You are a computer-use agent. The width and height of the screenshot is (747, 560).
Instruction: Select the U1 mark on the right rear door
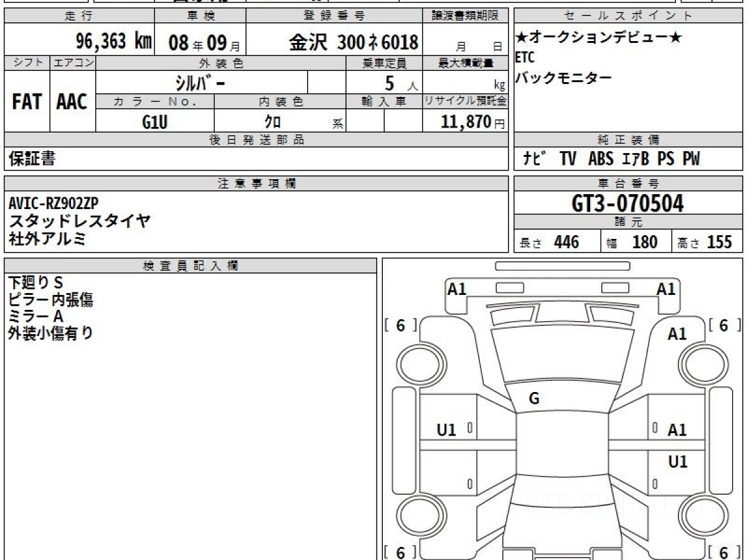tap(677, 462)
